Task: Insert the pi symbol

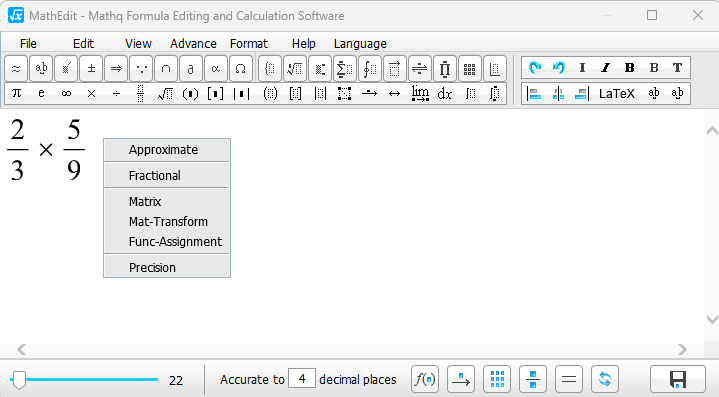Action: pos(17,94)
